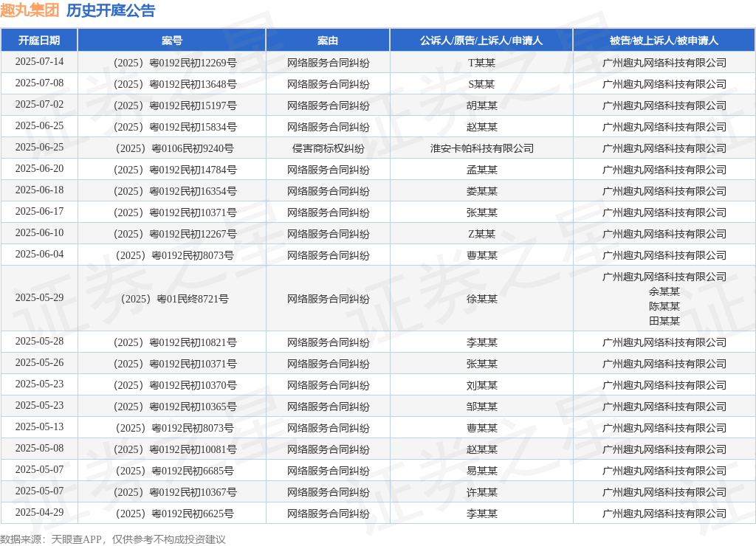Select plaintiff 易某某

(481, 470)
